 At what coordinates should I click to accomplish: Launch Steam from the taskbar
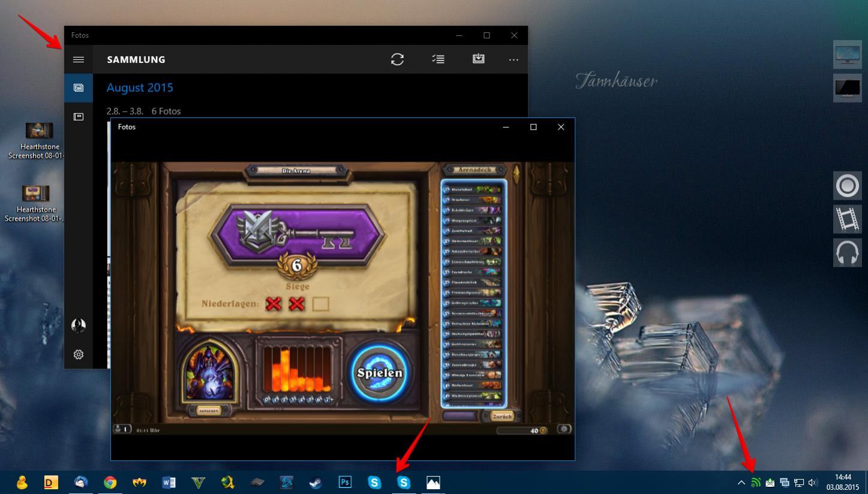[x=316, y=482]
